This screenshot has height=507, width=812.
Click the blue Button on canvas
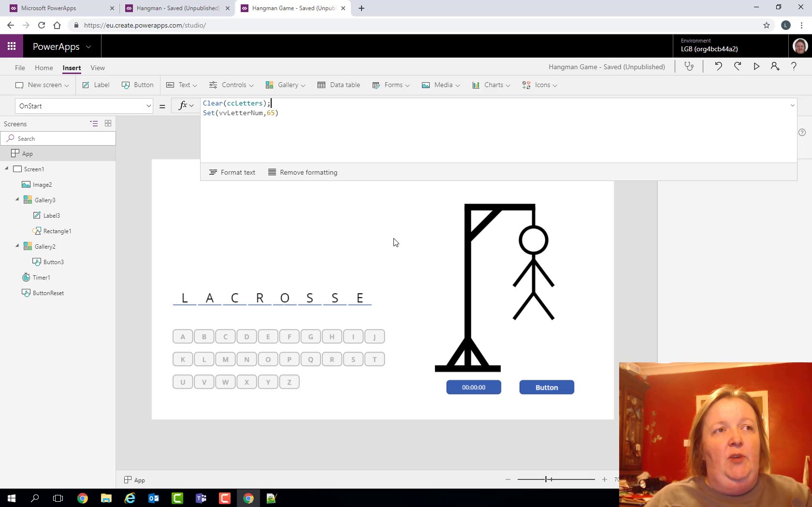547,388
